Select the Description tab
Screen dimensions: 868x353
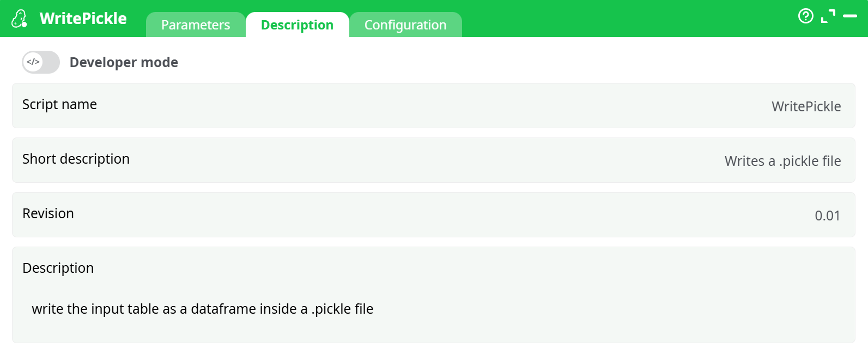click(298, 25)
